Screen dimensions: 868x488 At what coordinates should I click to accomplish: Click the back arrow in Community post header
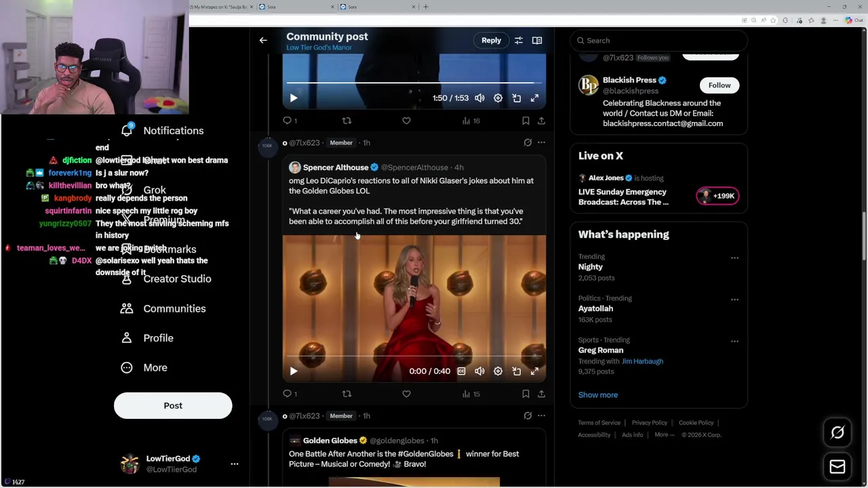click(x=263, y=41)
